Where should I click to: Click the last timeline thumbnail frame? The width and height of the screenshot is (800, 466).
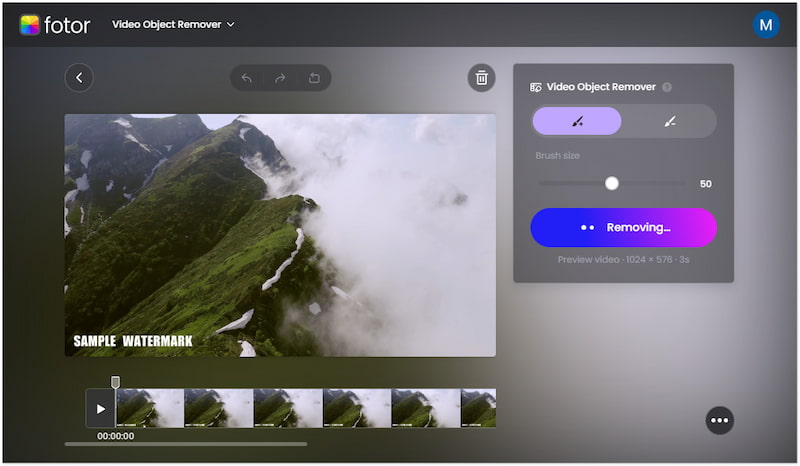coord(478,408)
